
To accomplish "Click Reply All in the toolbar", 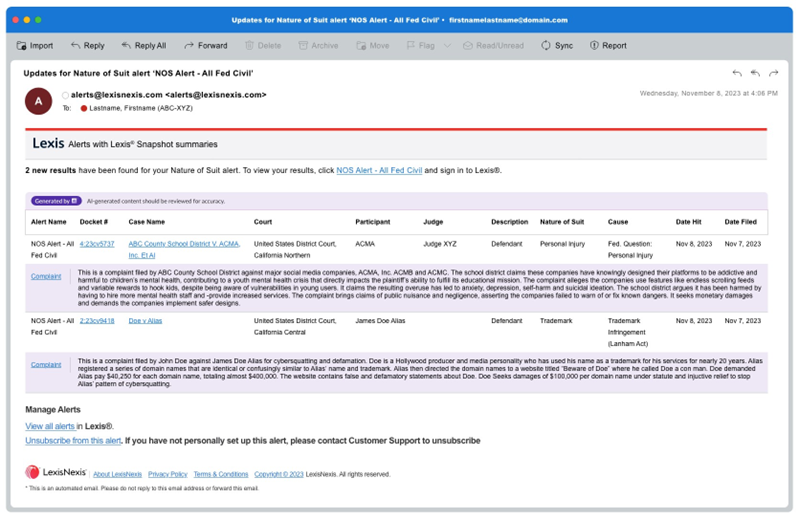I will 144,45.
